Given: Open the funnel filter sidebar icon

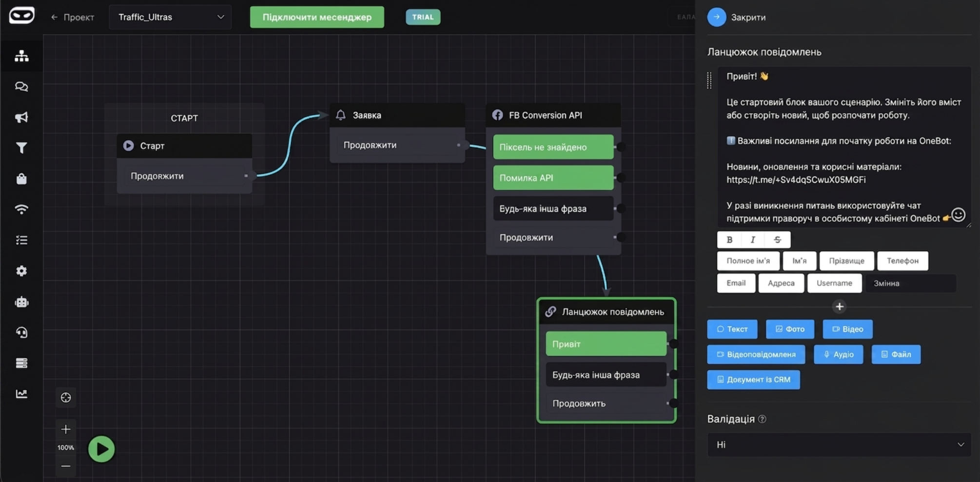Looking at the screenshot, I should click(21, 148).
